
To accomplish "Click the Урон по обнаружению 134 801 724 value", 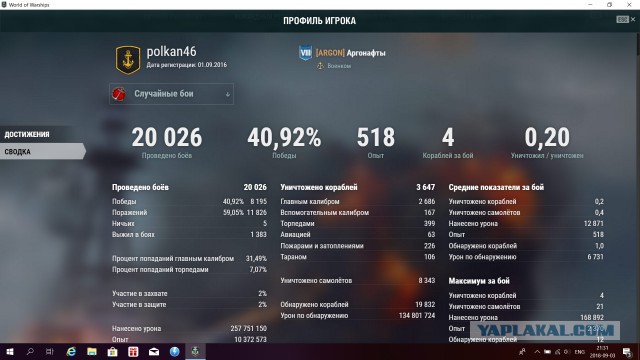I will pos(417,316).
